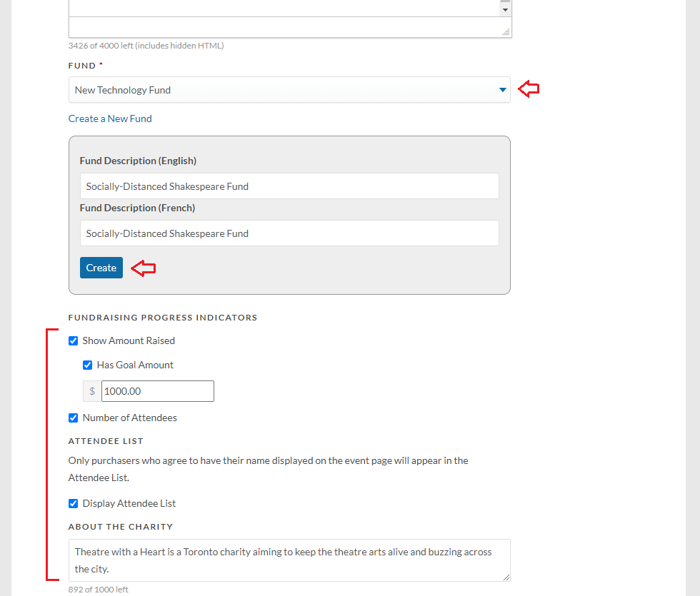Click the Display Attendee List label text
The height and width of the screenshot is (596, 700).
(x=129, y=504)
